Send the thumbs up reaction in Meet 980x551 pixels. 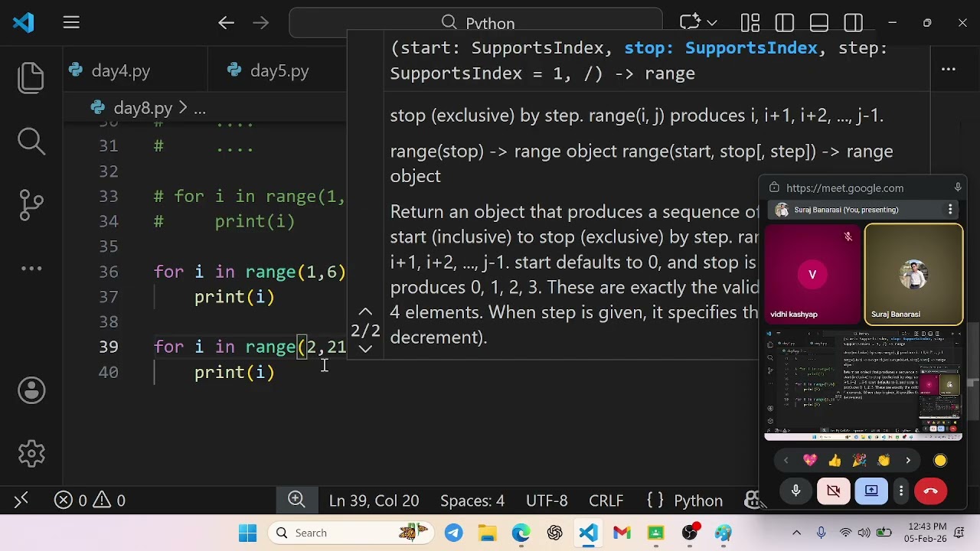point(835,460)
